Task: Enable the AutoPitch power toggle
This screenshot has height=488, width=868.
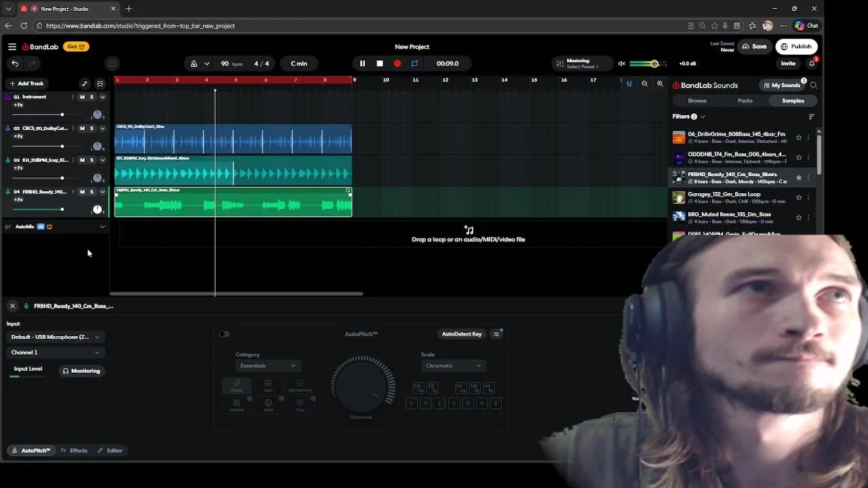Action: pos(224,334)
